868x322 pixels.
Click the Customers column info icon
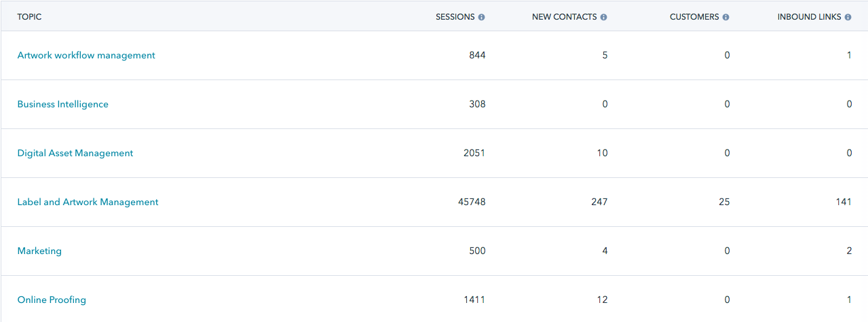tap(725, 17)
